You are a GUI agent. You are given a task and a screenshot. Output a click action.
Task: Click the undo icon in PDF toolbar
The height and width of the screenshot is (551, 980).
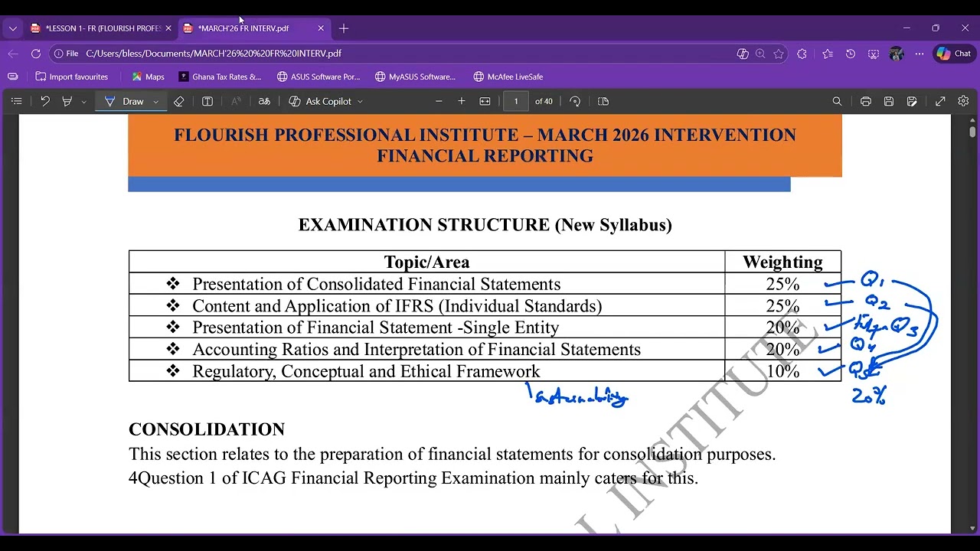pyautogui.click(x=45, y=101)
